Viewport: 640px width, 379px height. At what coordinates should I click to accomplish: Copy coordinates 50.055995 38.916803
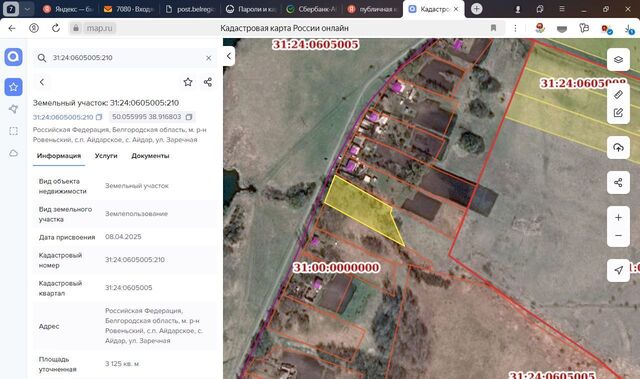pos(189,117)
